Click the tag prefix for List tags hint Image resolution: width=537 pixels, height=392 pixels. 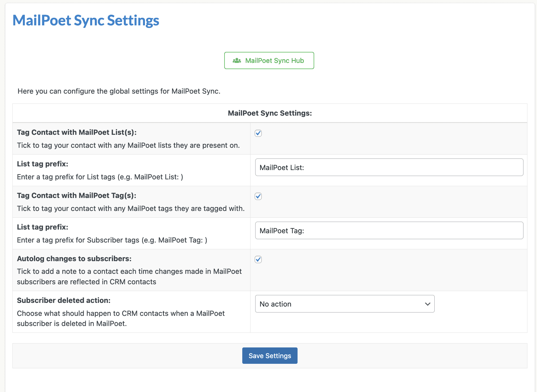(100, 177)
